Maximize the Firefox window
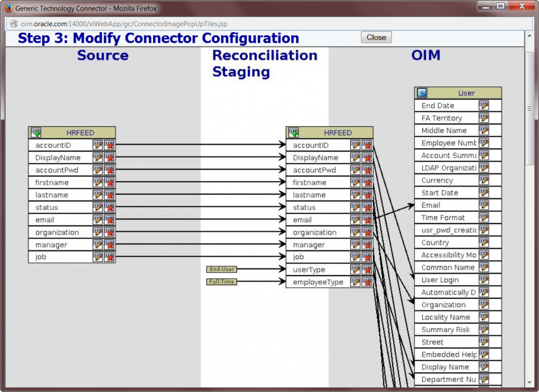 (501, 6)
